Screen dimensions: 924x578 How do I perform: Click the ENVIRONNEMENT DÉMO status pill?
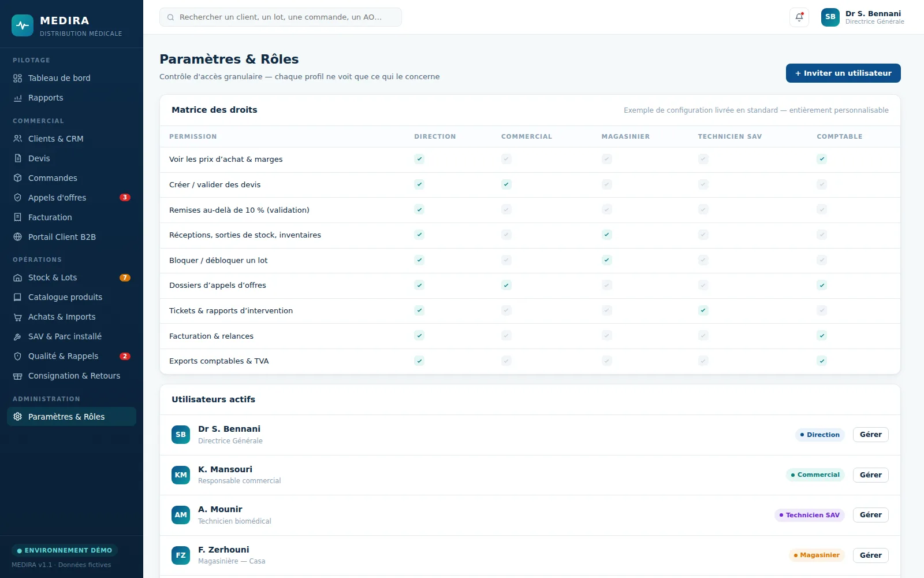[65, 551]
